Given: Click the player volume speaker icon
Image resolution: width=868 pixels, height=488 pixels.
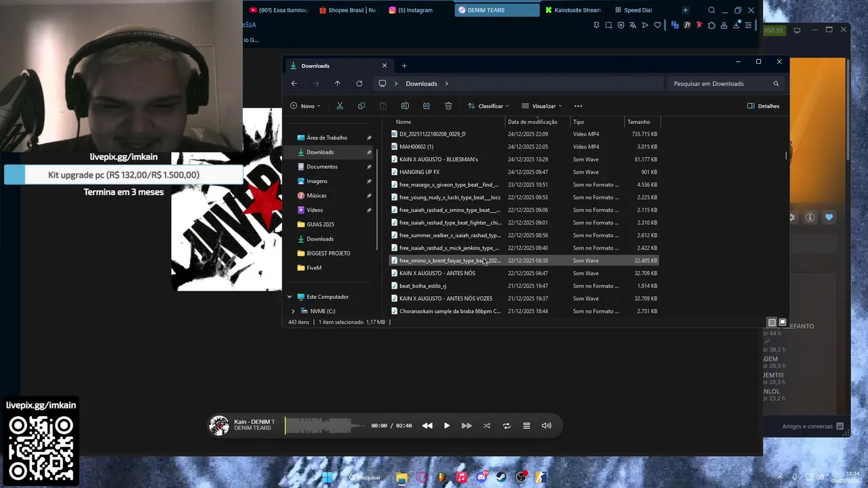Looking at the screenshot, I should 547,426.
